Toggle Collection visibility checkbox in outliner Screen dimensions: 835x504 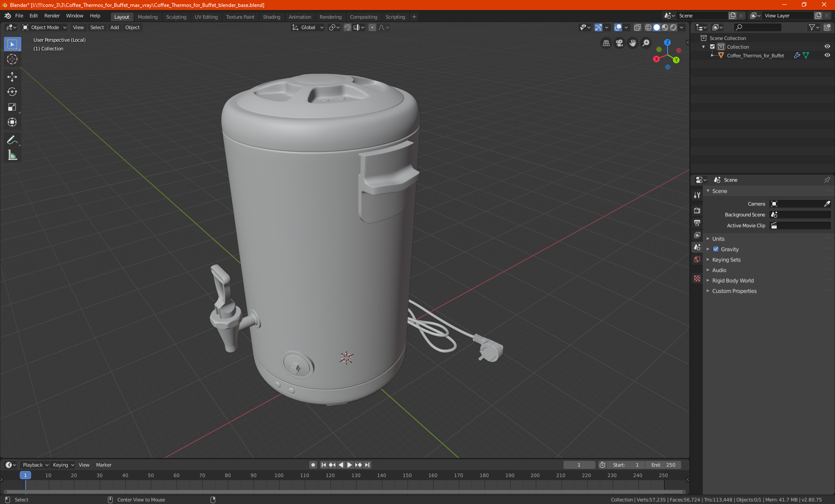(714, 46)
